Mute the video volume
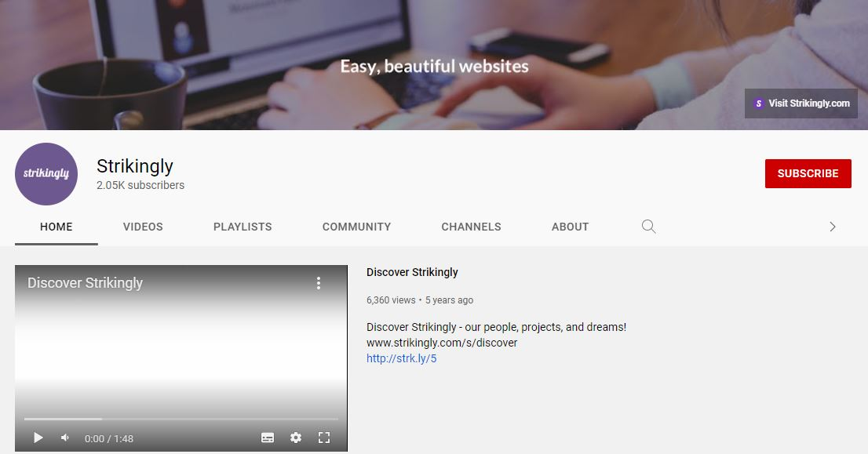This screenshot has height=454, width=868. (65, 438)
